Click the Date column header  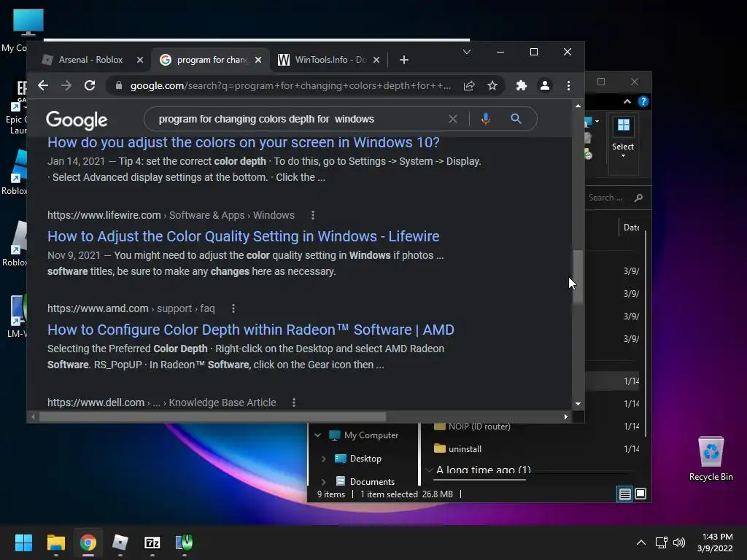pyautogui.click(x=632, y=227)
